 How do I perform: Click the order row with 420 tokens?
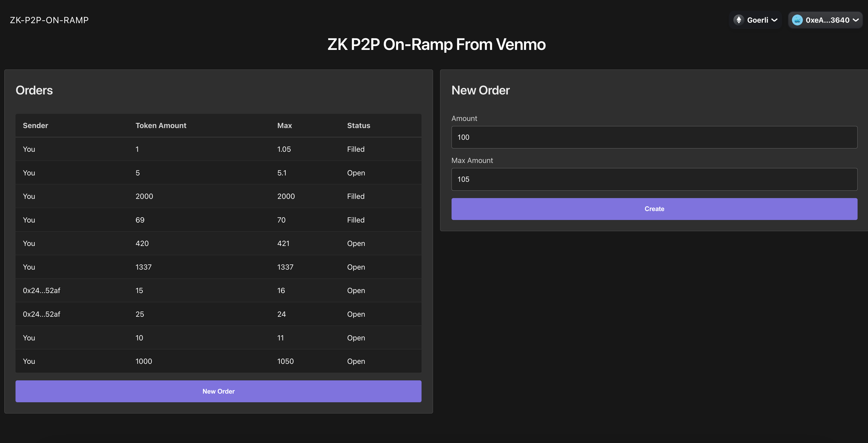tap(218, 243)
